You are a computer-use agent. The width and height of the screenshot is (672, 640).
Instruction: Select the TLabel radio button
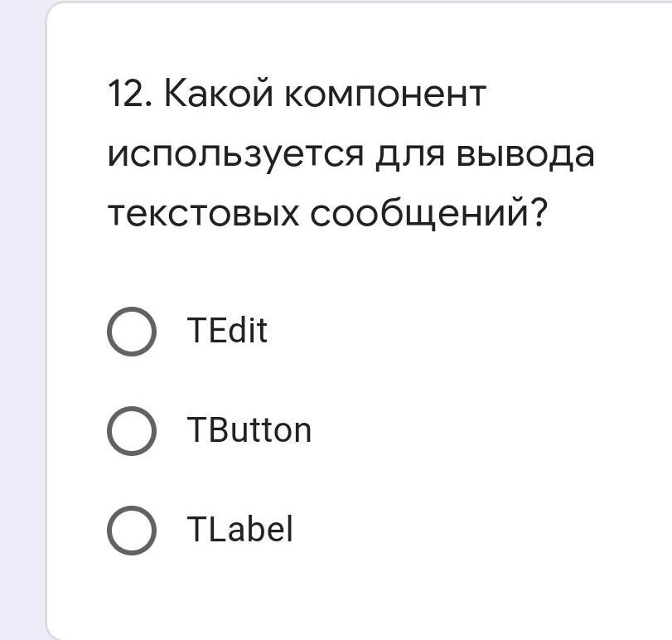point(132,531)
